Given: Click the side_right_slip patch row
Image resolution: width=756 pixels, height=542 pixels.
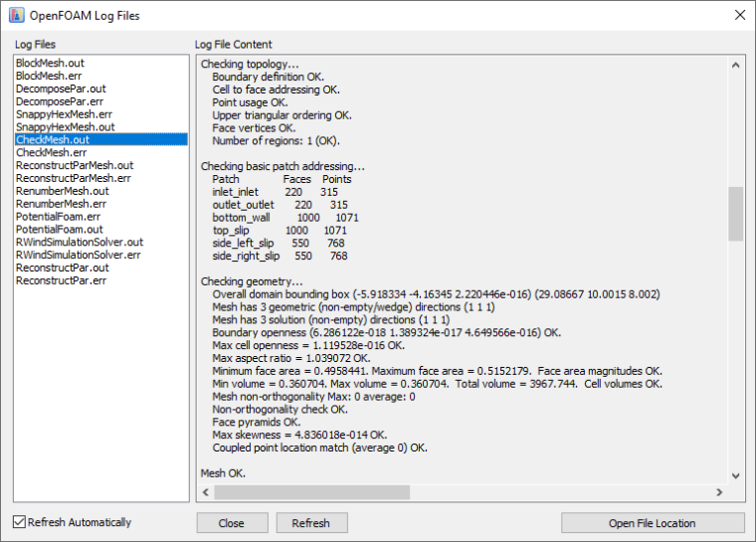Looking at the screenshot, I should point(280,256).
